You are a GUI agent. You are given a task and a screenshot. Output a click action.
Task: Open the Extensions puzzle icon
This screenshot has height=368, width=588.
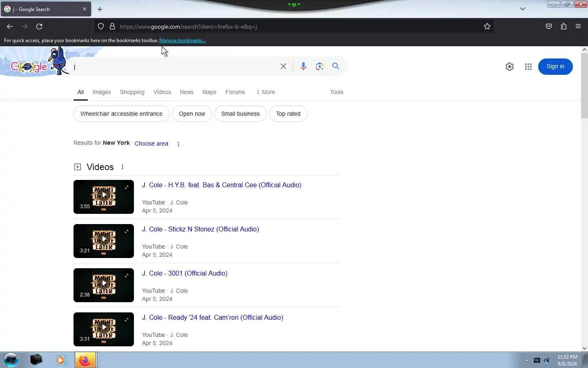(563, 27)
